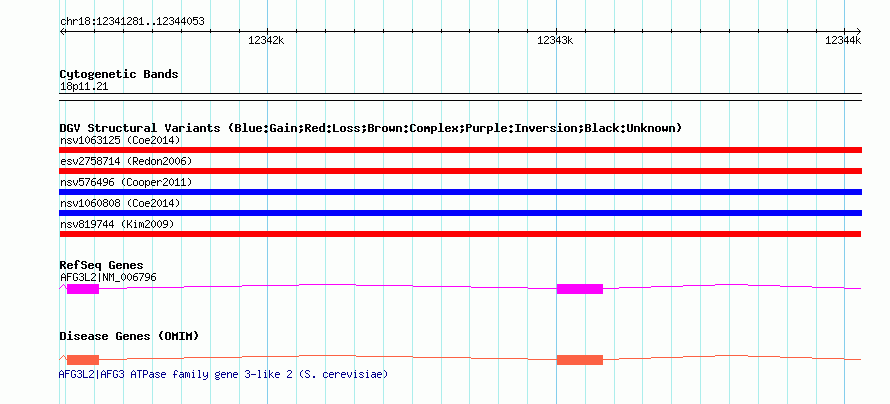
Task: Open the AFG3L2|AFG3 ATPase family gene link
Action: coord(224,374)
